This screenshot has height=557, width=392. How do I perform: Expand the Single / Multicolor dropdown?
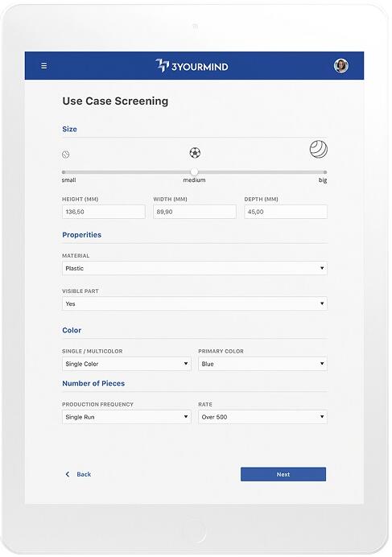tap(126, 364)
